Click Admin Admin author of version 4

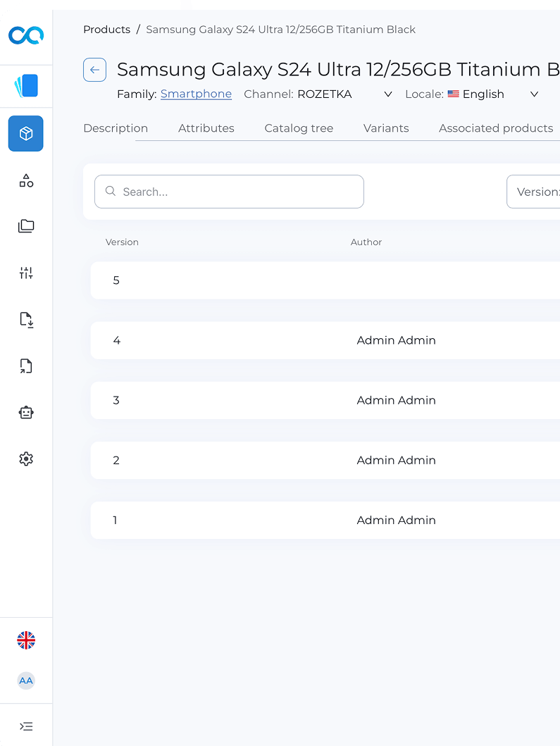(397, 340)
